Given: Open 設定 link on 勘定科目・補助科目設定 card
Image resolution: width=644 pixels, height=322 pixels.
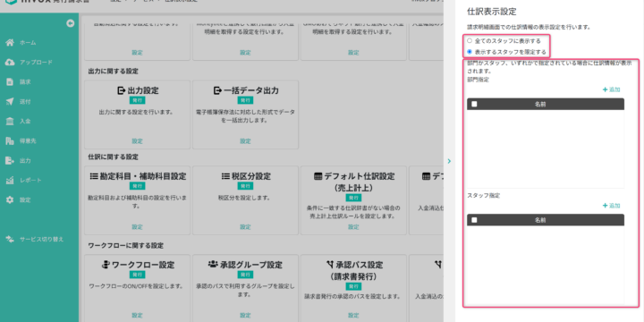Looking at the screenshot, I should click(x=137, y=226).
